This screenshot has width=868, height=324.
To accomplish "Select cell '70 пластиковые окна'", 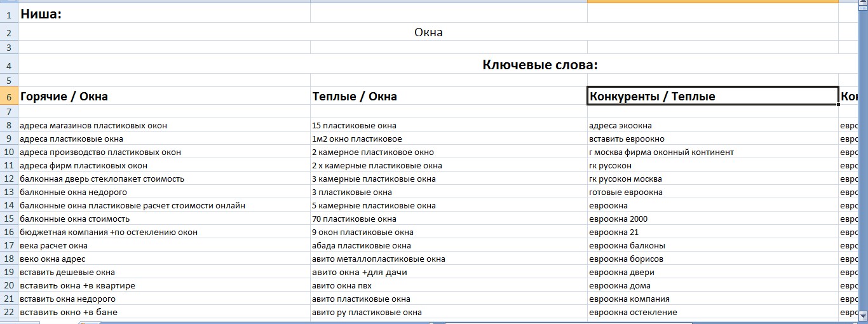I will click(449, 219).
